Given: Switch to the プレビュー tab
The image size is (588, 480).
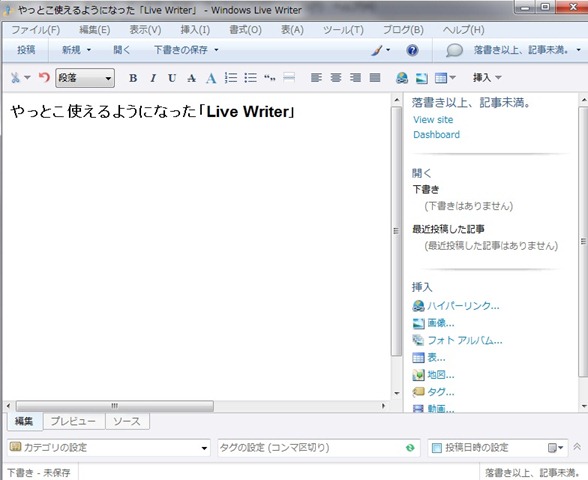Looking at the screenshot, I should pyautogui.click(x=74, y=421).
